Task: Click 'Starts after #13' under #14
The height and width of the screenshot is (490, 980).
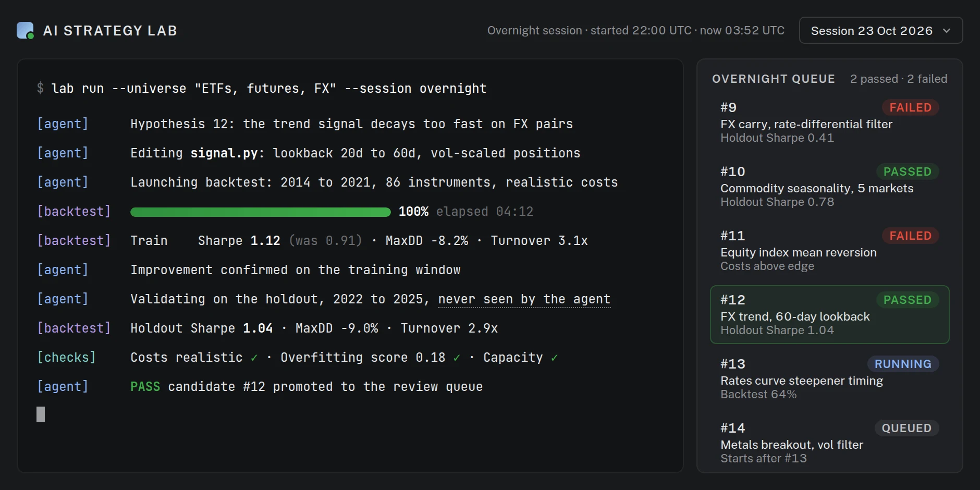Action: [764, 458]
